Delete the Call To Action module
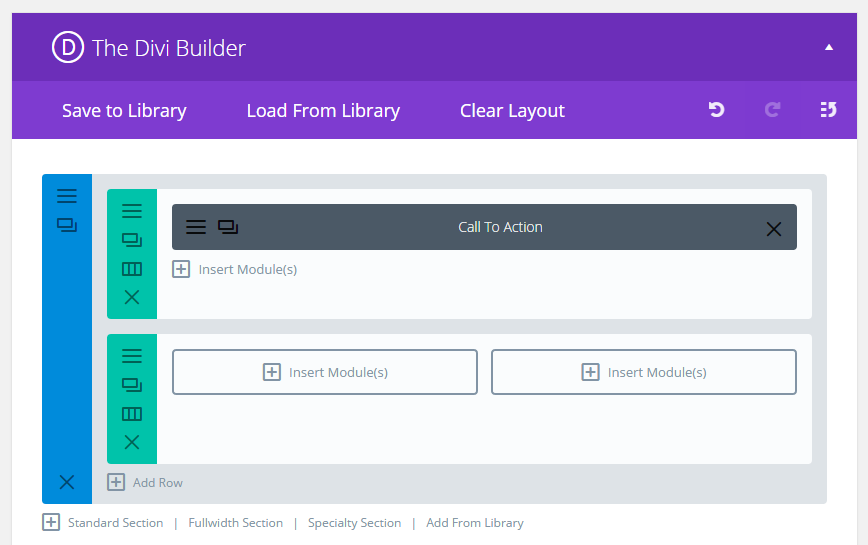This screenshot has width=868, height=545. tap(774, 229)
